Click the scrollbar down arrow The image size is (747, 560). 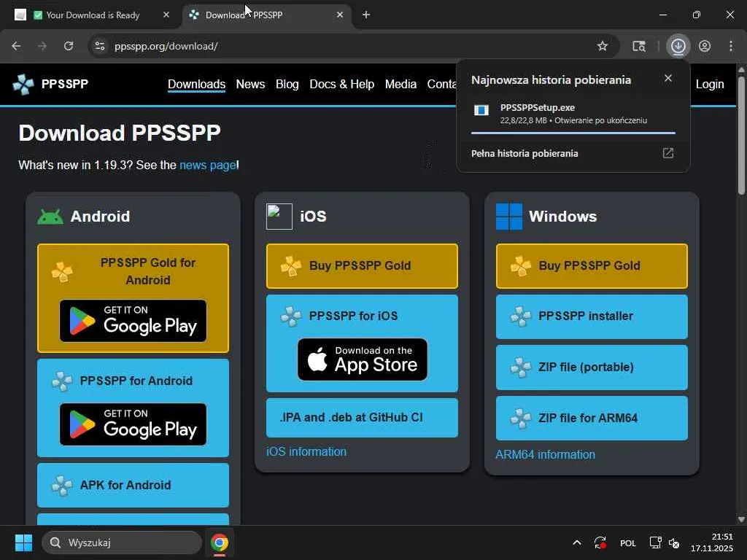pos(741,519)
